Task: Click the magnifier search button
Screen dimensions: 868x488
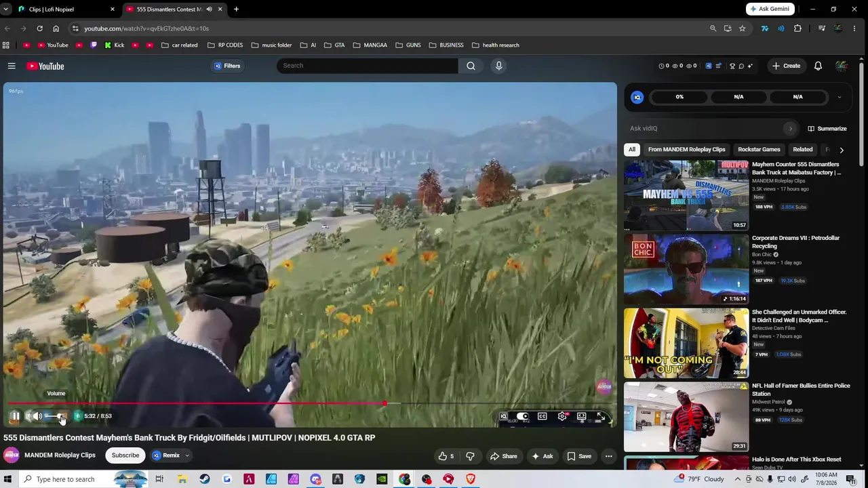Action: click(471, 66)
